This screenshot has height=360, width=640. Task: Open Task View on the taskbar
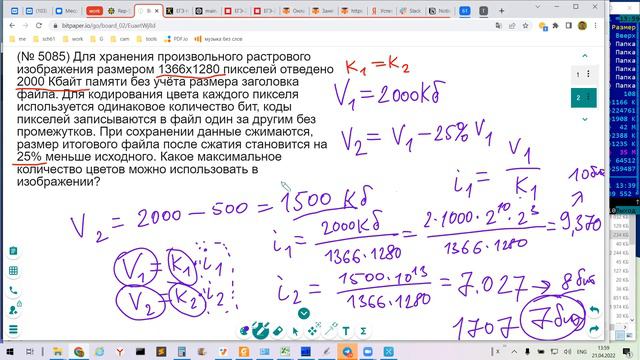point(30,351)
